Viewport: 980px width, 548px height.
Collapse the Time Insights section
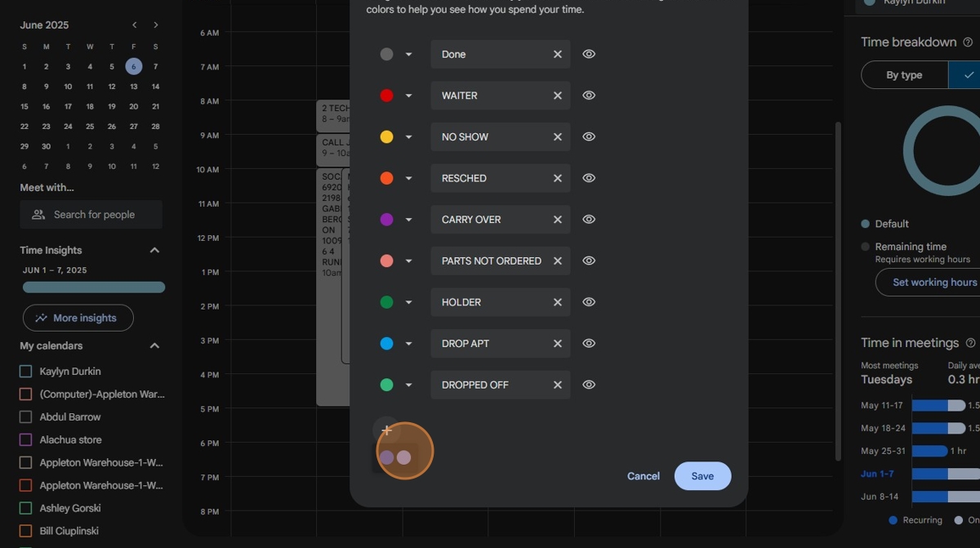point(154,251)
